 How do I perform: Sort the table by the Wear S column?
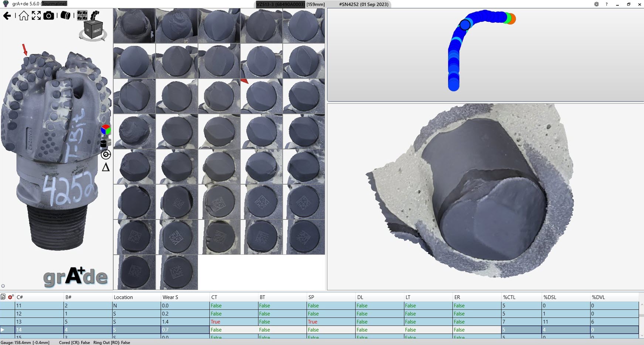pos(185,297)
